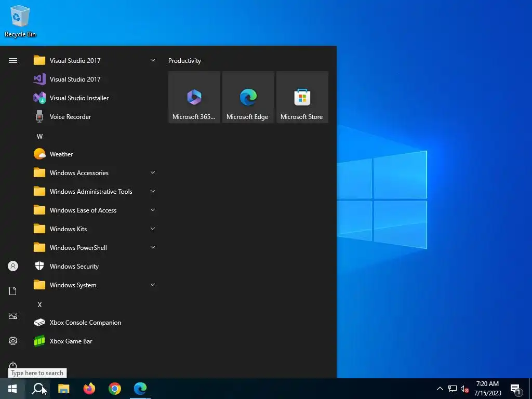
Task: Open Visual Studio 2017 app
Action: (94, 79)
